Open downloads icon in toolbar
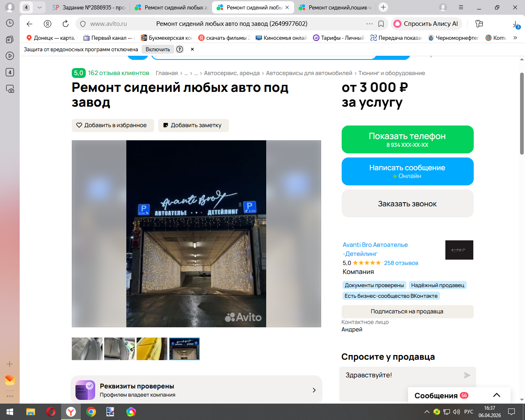Screen dimensions: 525x420 516,24
